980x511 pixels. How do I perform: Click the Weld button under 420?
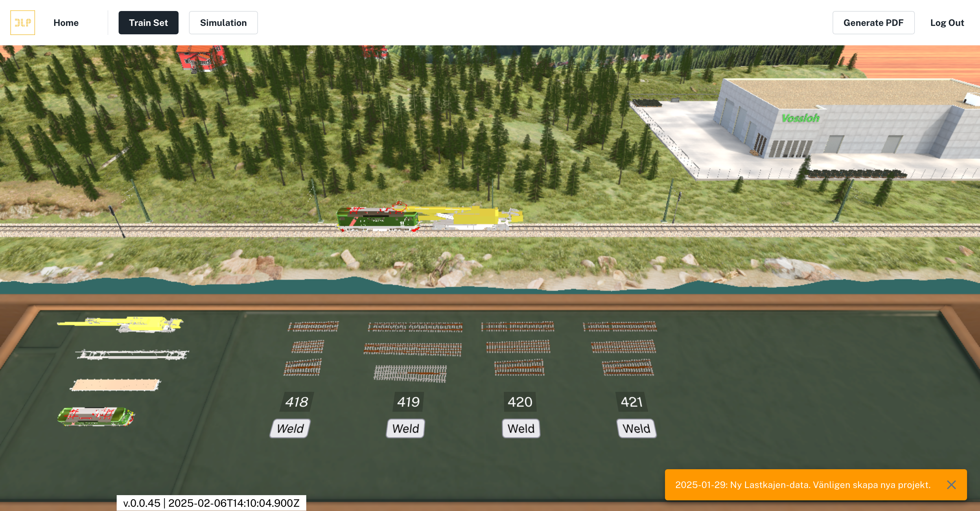point(521,428)
